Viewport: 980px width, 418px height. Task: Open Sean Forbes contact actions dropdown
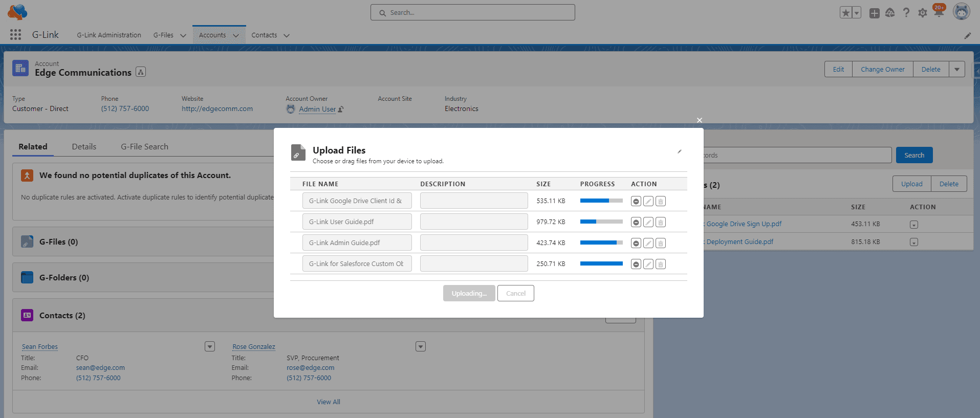click(x=210, y=346)
